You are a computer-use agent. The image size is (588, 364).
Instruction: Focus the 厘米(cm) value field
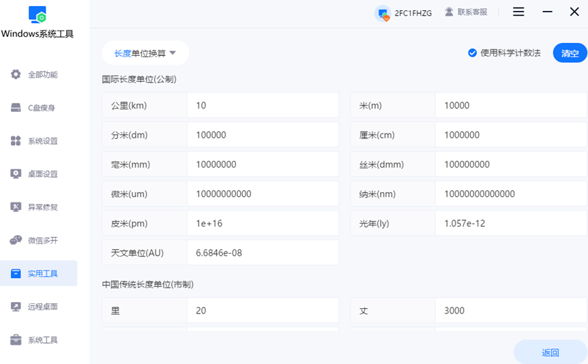pyautogui.click(x=511, y=134)
